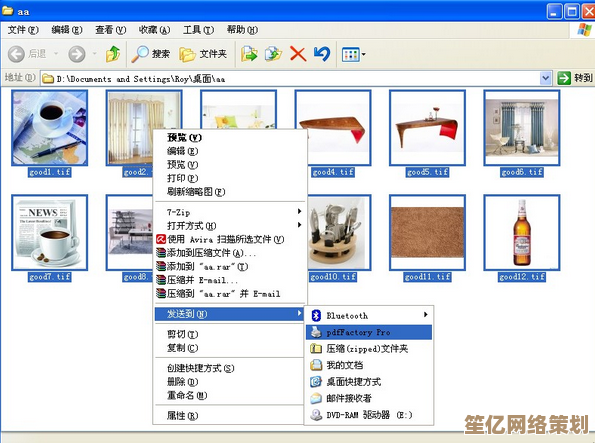Scan selected files with Avira
This screenshot has height=443, width=595.
click(230, 239)
